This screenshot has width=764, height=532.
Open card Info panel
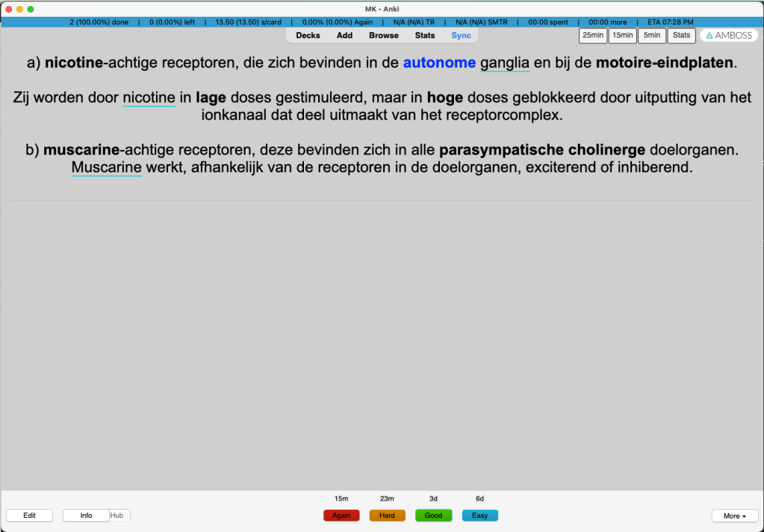pos(86,516)
